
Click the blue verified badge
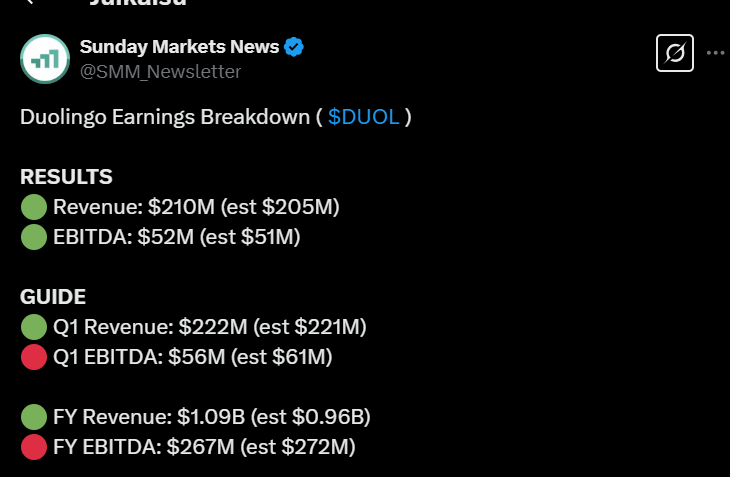pos(295,46)
